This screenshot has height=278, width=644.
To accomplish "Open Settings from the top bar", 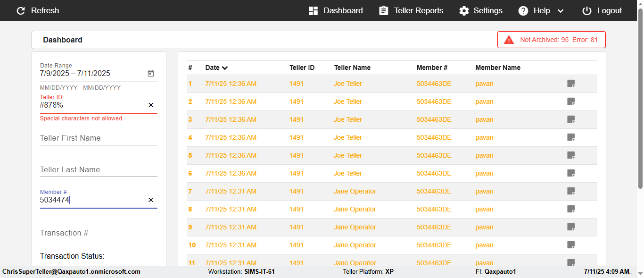I will coord(481,10).
